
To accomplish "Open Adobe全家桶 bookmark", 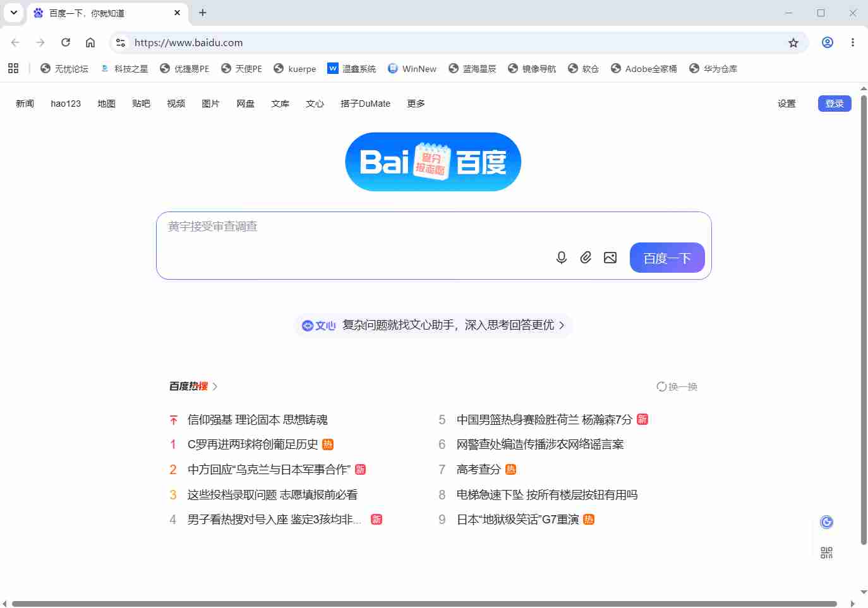I will tap(644, 68).
